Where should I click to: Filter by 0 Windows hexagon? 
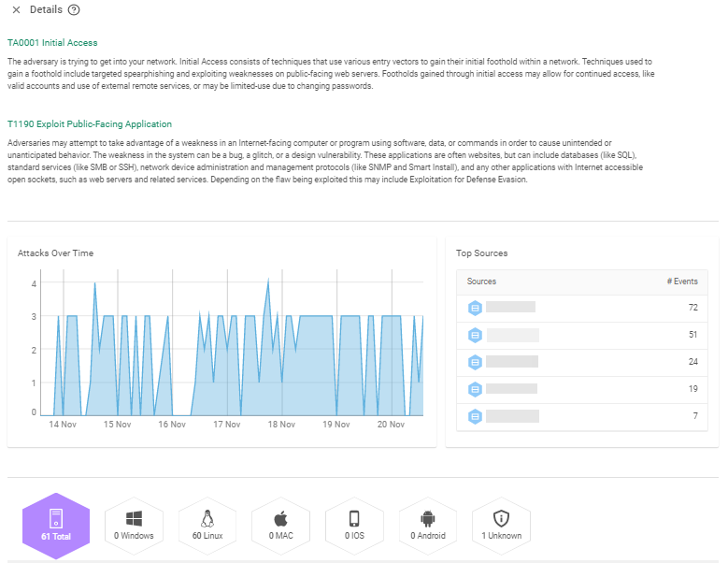(x=134, y=525)
